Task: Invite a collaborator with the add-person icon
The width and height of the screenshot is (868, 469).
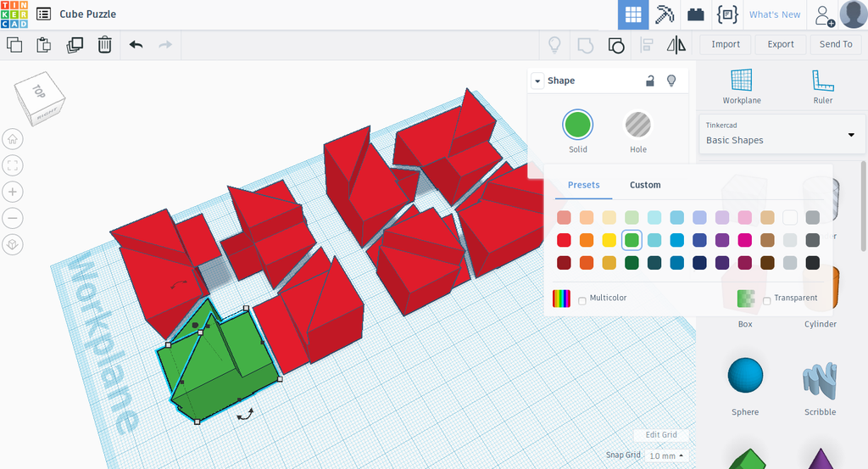Action: coord(825,15)
